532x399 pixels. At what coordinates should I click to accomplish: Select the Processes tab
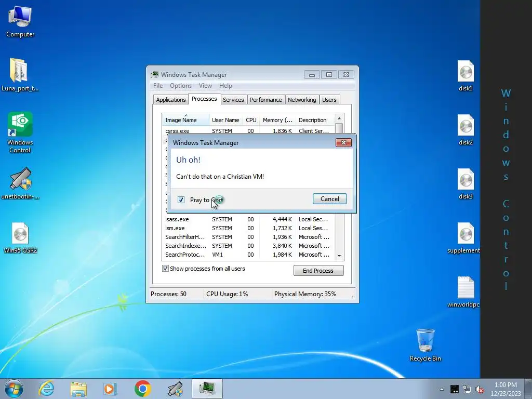[204, 99]
